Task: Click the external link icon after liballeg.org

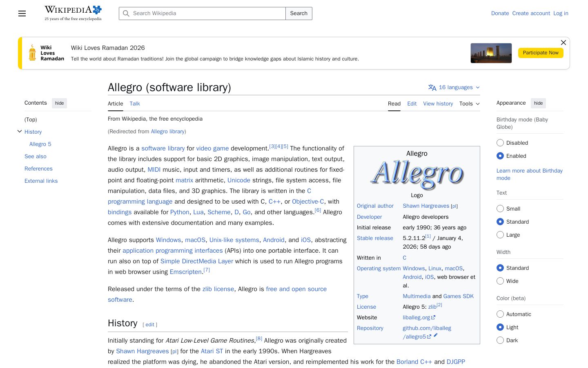Action: [433, 317]
